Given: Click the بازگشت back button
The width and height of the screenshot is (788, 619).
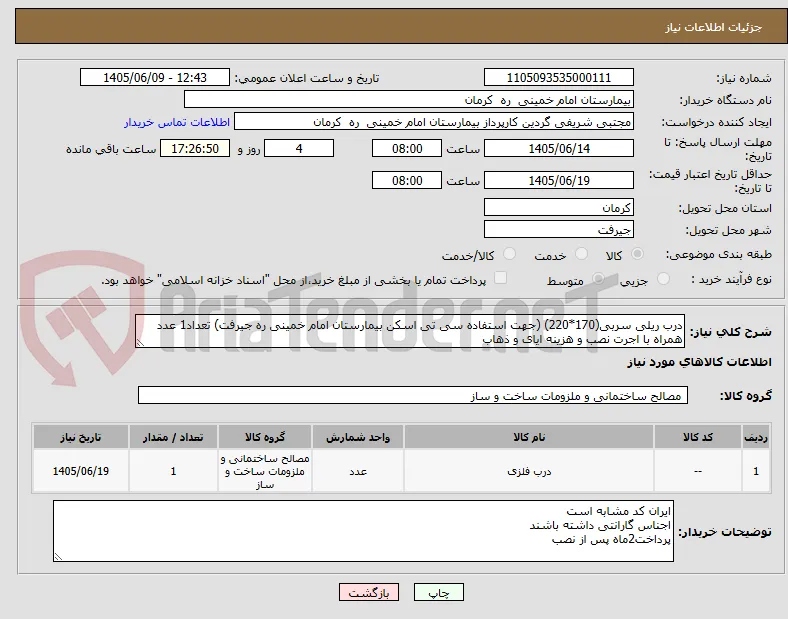Looking at the screenshot, I should (x=369, y=592).
